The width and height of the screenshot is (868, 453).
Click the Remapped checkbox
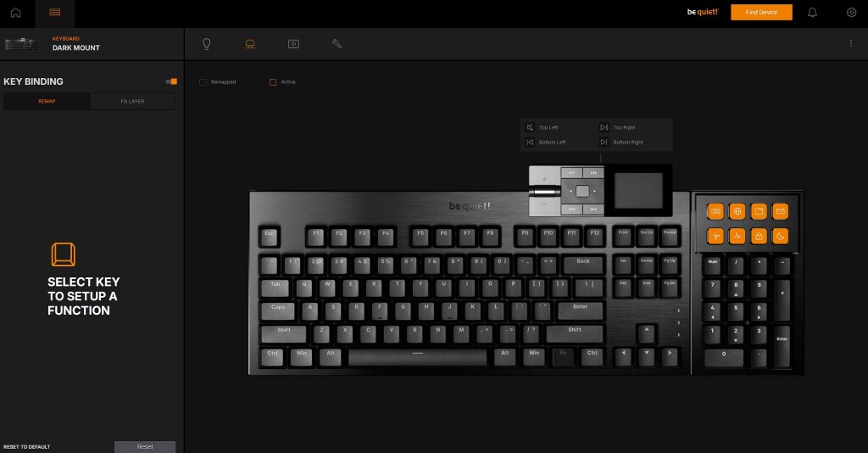[x=203, y=82]
